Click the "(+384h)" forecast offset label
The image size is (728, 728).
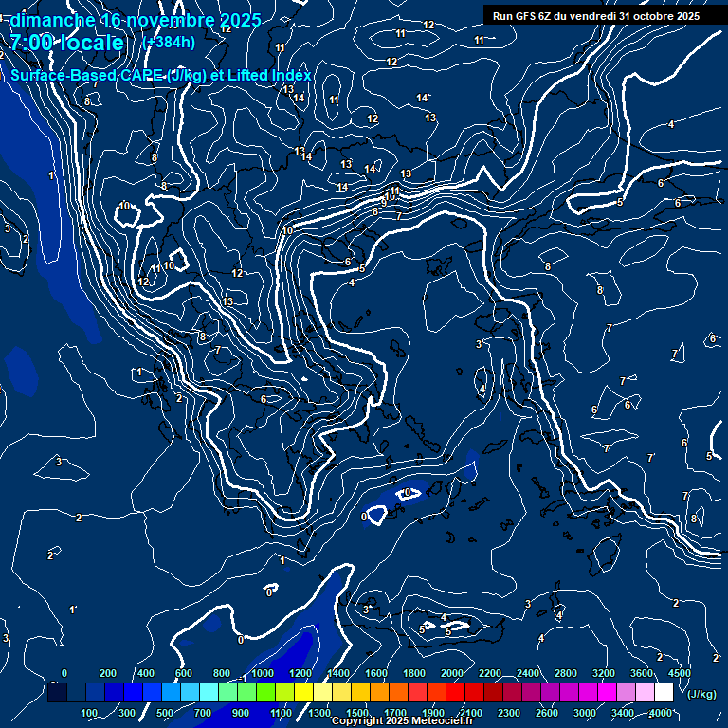click(169, 43)
